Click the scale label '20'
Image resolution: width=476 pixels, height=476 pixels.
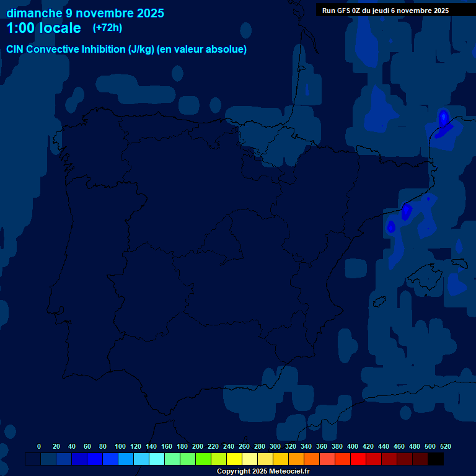click(x=56, y=446)
